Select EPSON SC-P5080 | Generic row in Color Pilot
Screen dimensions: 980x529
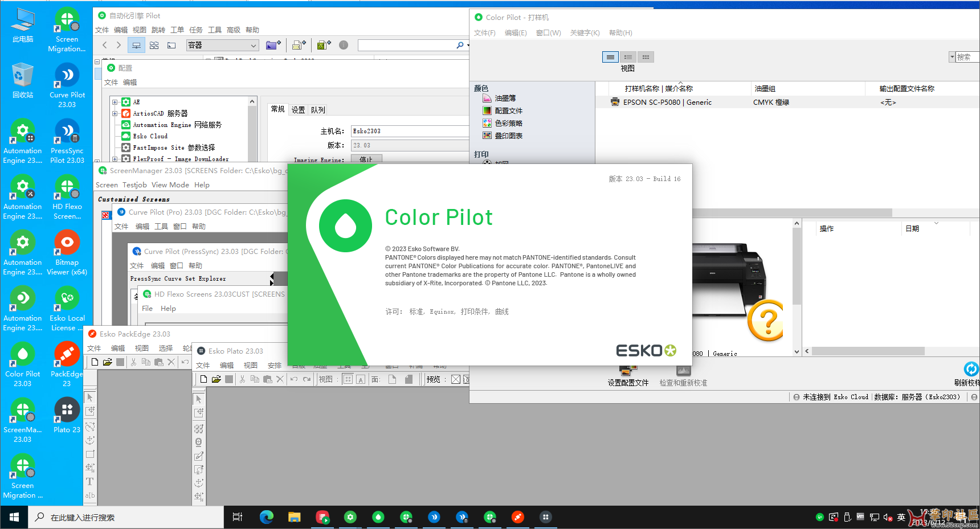click(787, 102)
